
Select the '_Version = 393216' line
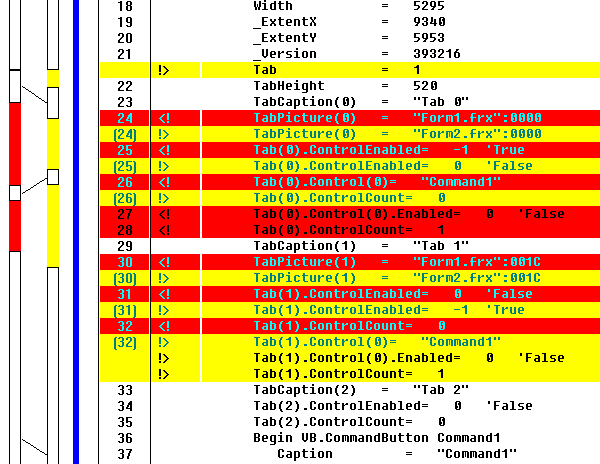(x=357, y=54)
